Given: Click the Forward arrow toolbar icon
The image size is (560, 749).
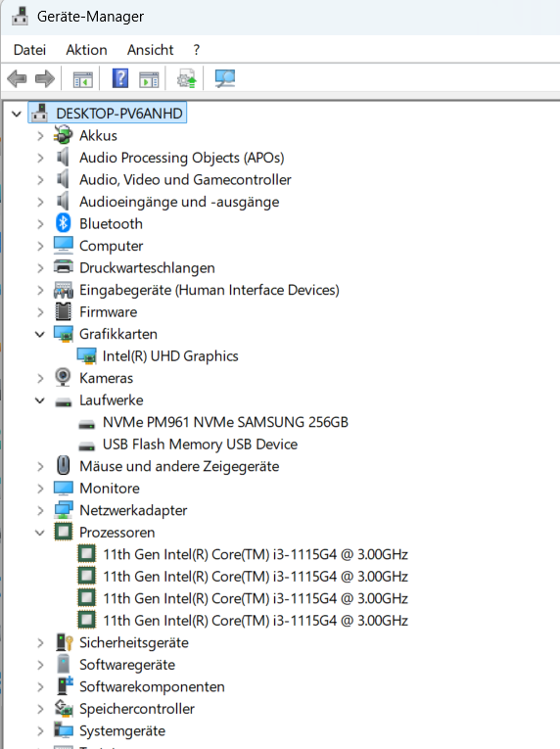Looking at the screenshot, I should (45, 78).
